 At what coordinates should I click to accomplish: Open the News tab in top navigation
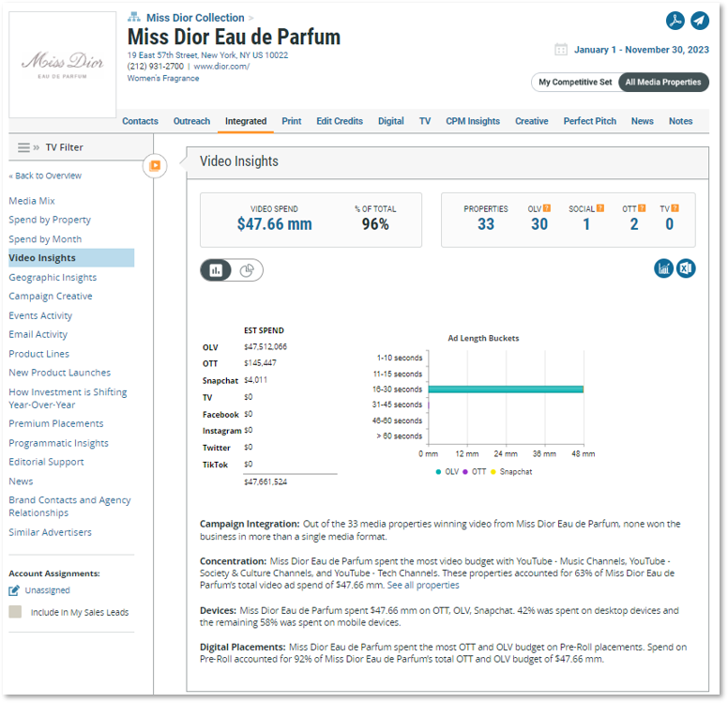642,121
